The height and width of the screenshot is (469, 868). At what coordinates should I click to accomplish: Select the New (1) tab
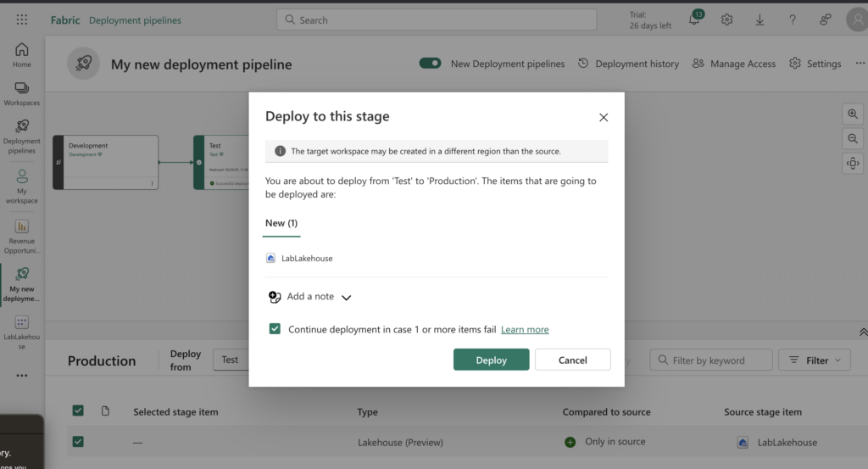tap(281, 223)
